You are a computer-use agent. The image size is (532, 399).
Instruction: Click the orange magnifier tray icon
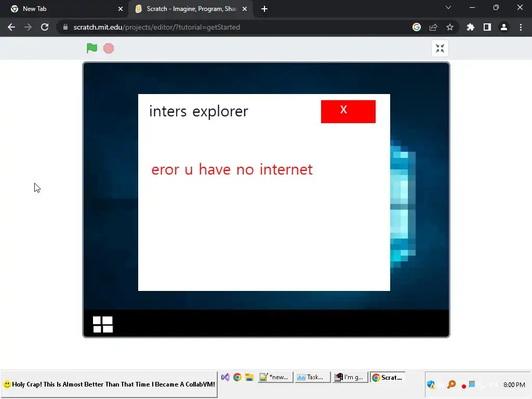[451, 384]
